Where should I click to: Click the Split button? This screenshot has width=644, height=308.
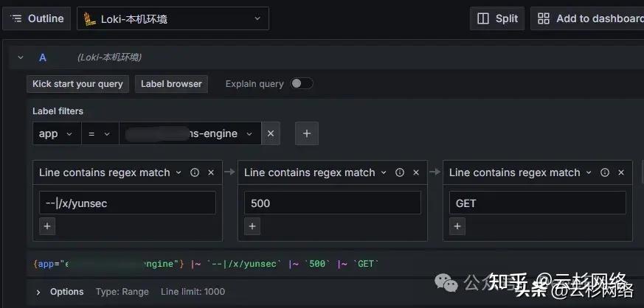click(497, 18)
